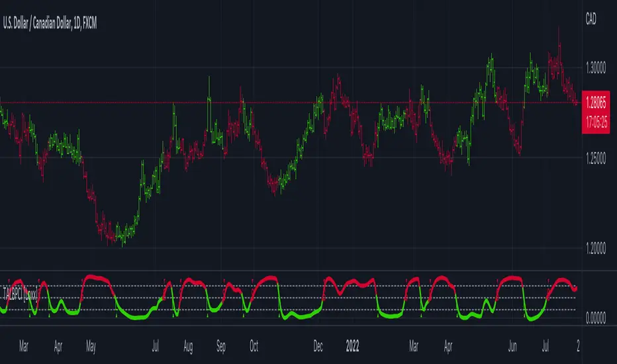Image resolution: width=617 pixels, height=364 pixels.
Task: Select the bold 2022 year label
Action: coord(352,346)
